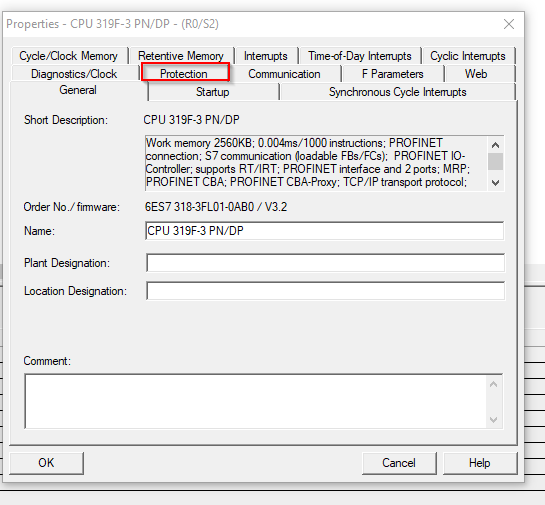Screen dimensions: 545x505
Task: Click the description box scroll down arrow
Action: pyautogui.click(x=496, y=182)
